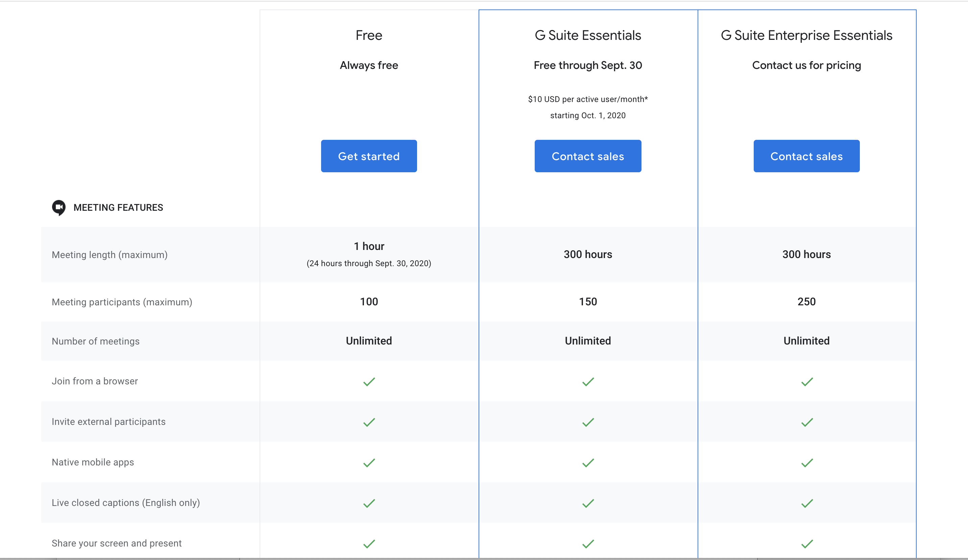Click the G Suite Essentials plan title
Viewport: 968px width, 560px height.
point(588,35)
